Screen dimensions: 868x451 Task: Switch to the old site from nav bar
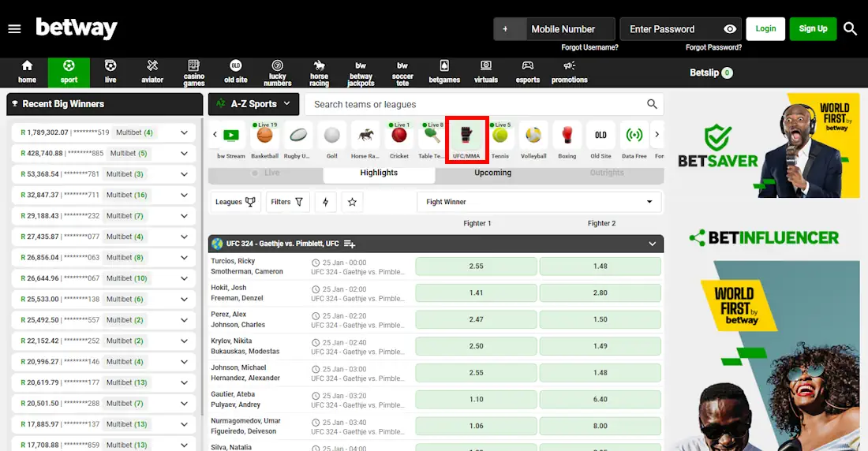click(x=236, y=73)
